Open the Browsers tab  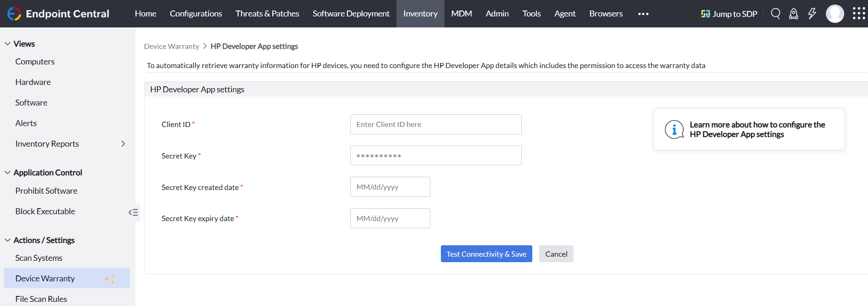point(606,14)
